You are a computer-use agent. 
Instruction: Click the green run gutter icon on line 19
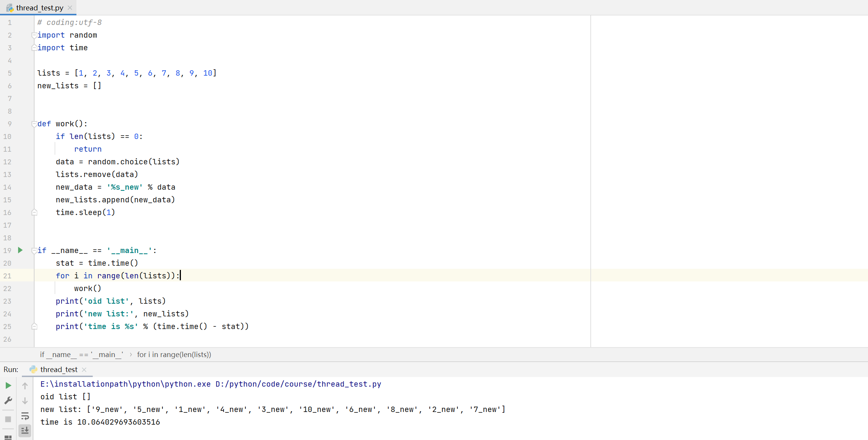click(20, 250)
